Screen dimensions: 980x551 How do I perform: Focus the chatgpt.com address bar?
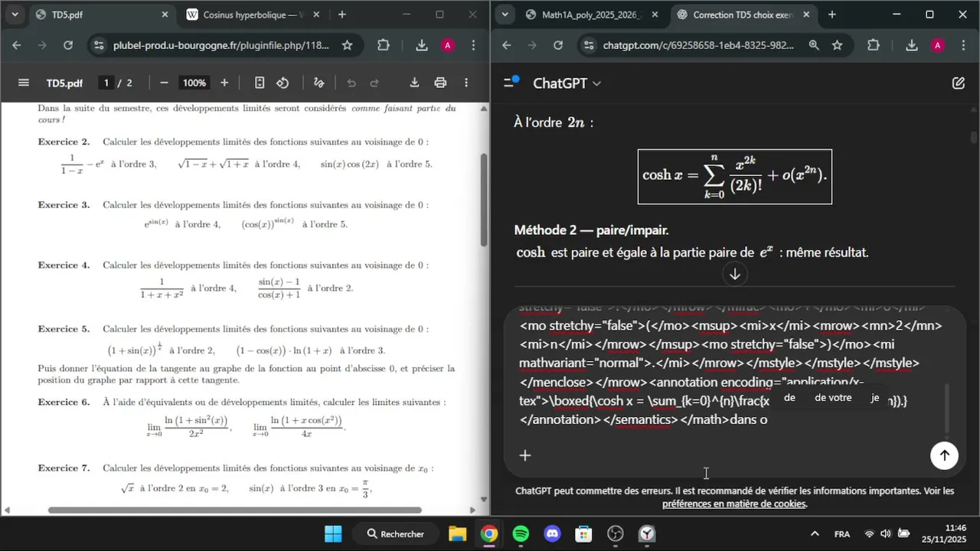[697, 45]
